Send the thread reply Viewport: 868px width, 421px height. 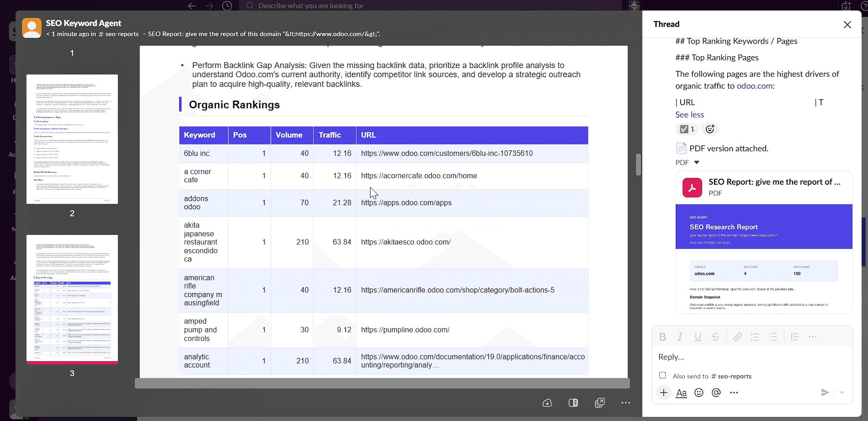click(825, 393)
